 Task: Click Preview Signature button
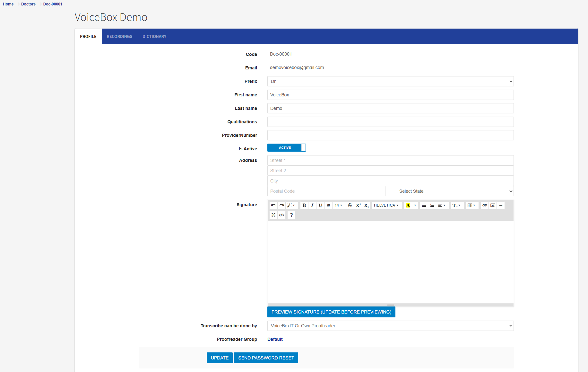coord(331,312)
